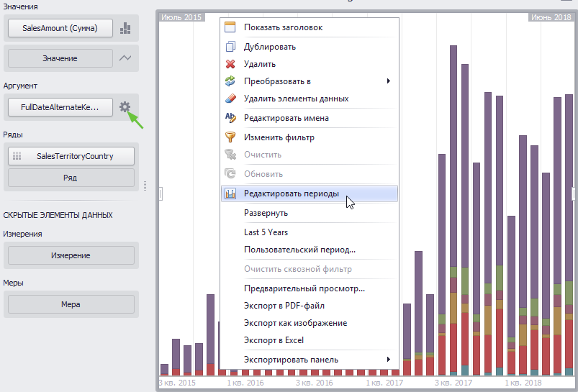Click Редактировать периоды menu item
Image resolution: width=578 pixels, height=392 pixels.
point(310,193)
